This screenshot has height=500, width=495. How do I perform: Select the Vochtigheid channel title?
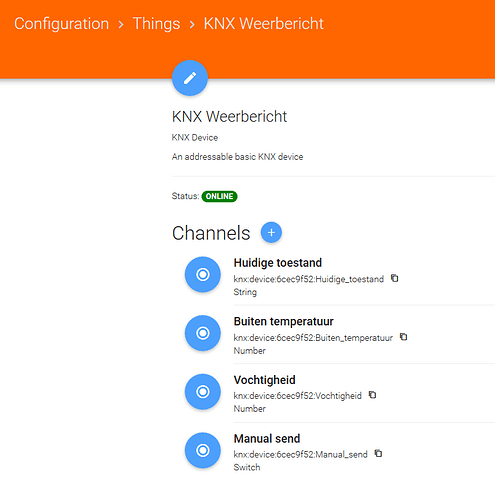pyautogui.click(x=265, y=380)
